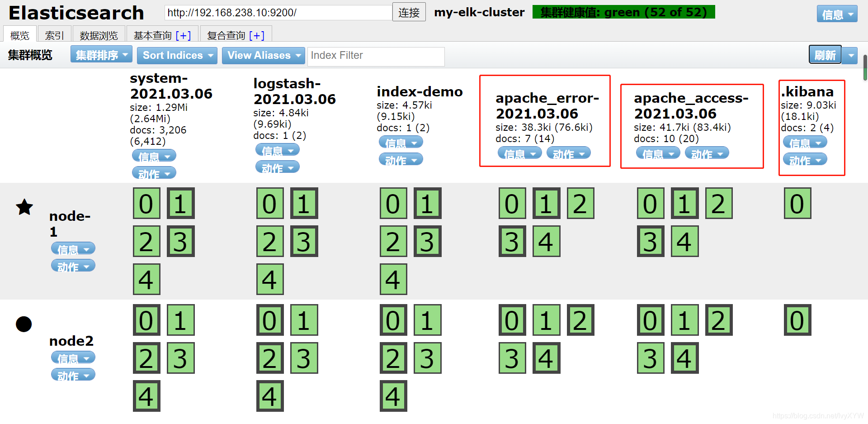Click the apache_access-2021.03.06 index title

[691, 105]
